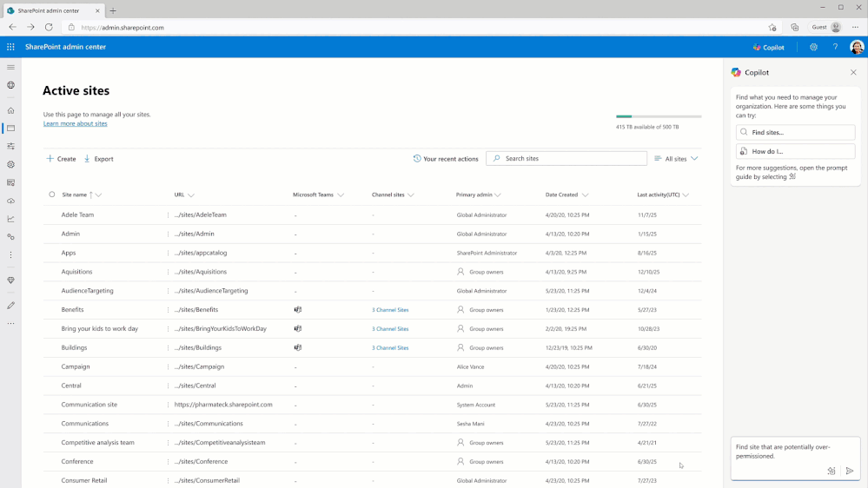
Task: Click the browser refresh icon
Action: (49, 27)
